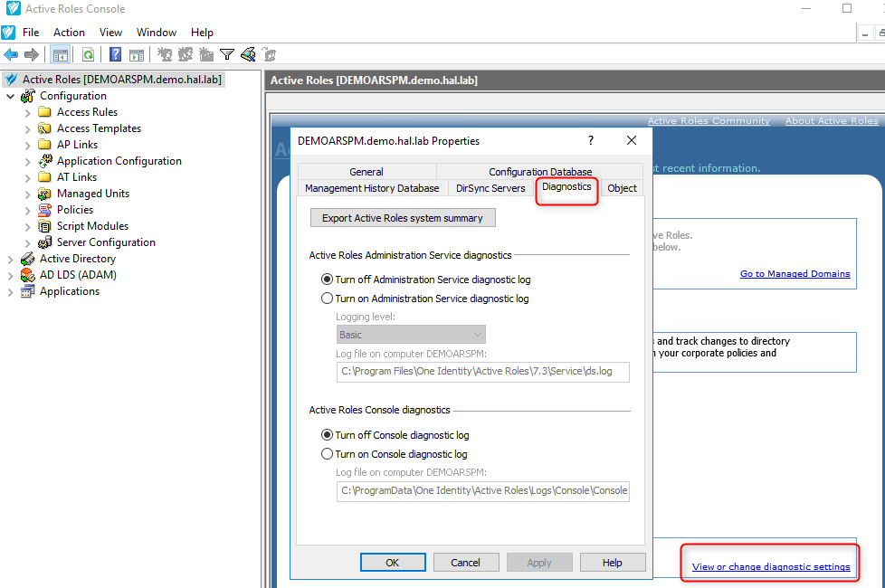Open the File menu
Viewport: 885px width, 588px height.
coord(31,33)
